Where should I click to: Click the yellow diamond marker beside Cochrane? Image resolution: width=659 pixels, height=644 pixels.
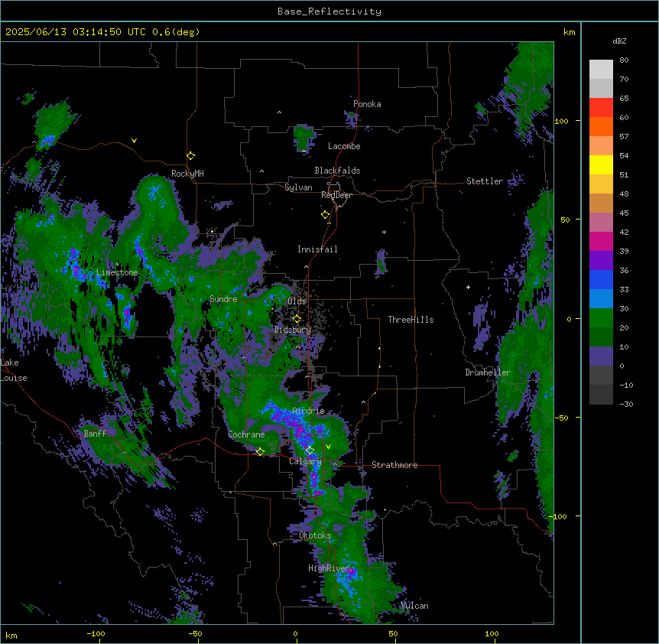(x=260, y=452)
